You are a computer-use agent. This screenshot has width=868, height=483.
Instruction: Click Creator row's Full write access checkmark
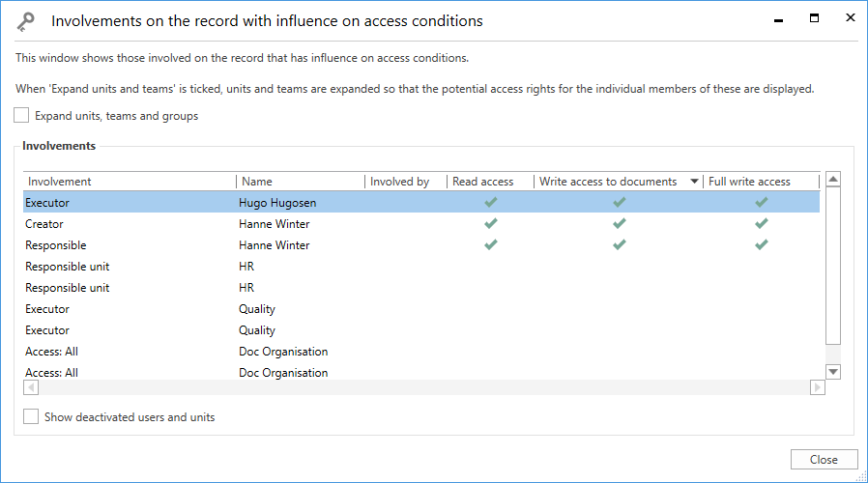[x=762, y=224]
